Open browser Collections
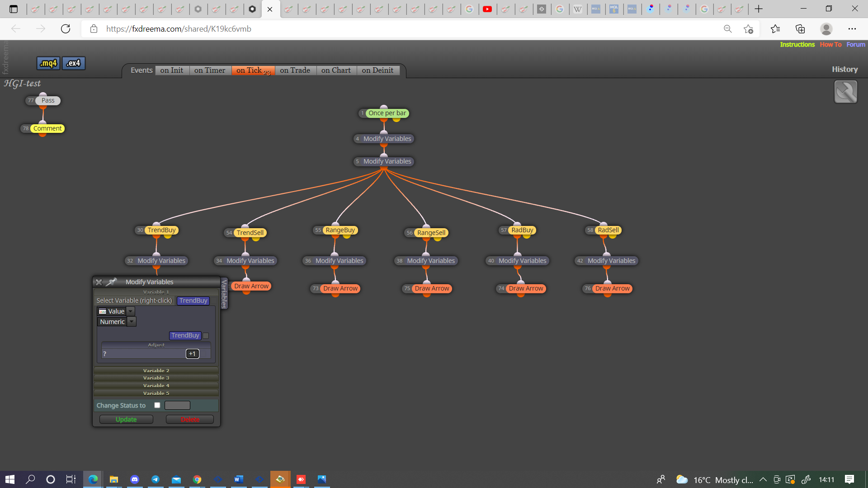The width and height of the screenshot is (868, 488). point(800,29)
